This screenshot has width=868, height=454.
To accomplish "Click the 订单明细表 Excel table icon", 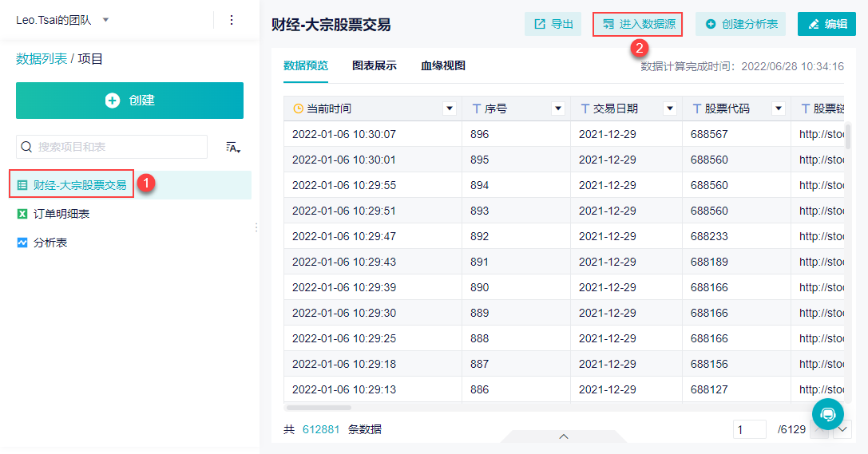I will click(22, 214).
